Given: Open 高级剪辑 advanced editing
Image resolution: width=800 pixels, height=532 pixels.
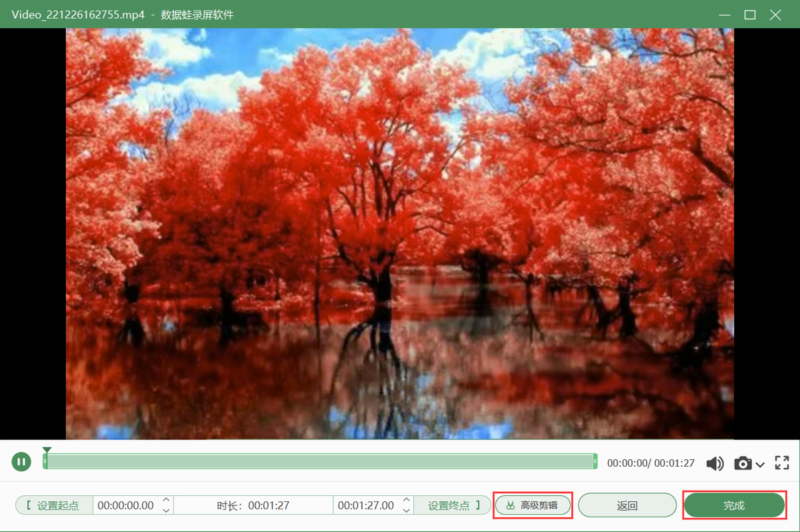Looking at the screenshot, I should click(x=533, y=505).
